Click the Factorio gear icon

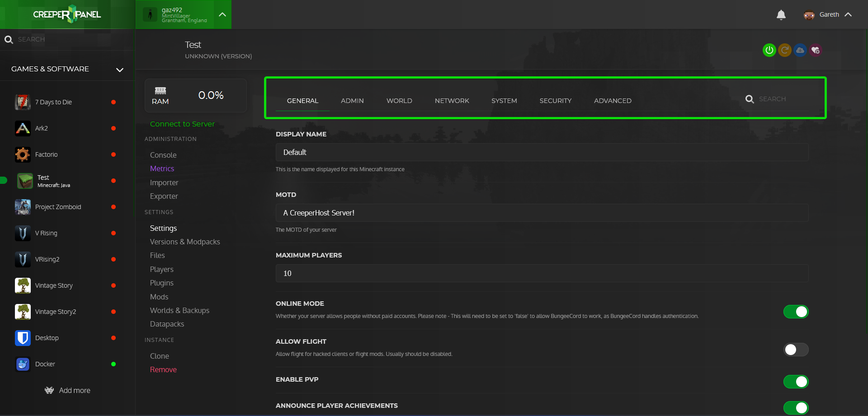23,154
